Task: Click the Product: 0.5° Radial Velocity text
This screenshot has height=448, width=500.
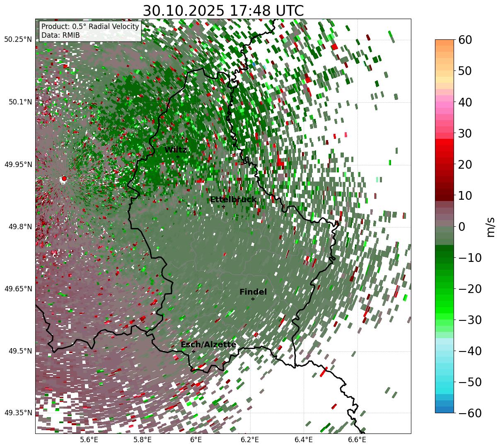Action: click(x=90, y=27)
